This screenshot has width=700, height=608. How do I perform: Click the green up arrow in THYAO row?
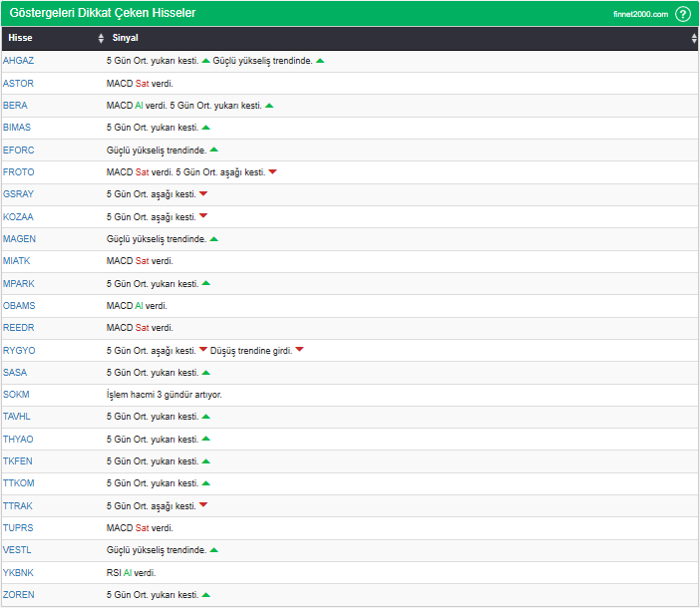click(205, 439)
